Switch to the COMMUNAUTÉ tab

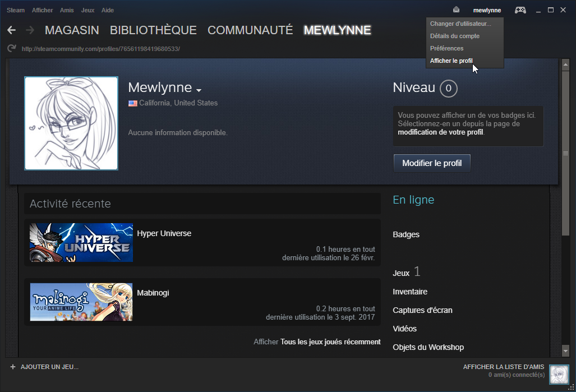click(249, 30)
